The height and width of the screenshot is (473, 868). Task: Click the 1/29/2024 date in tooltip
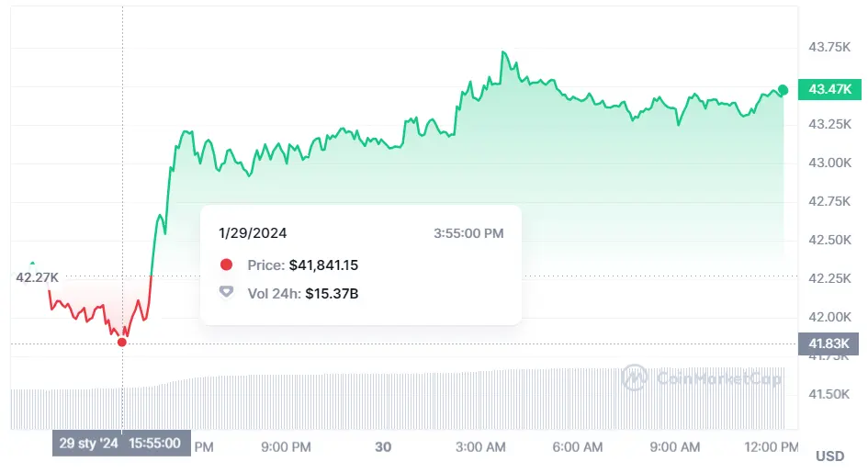coord(253,233)
